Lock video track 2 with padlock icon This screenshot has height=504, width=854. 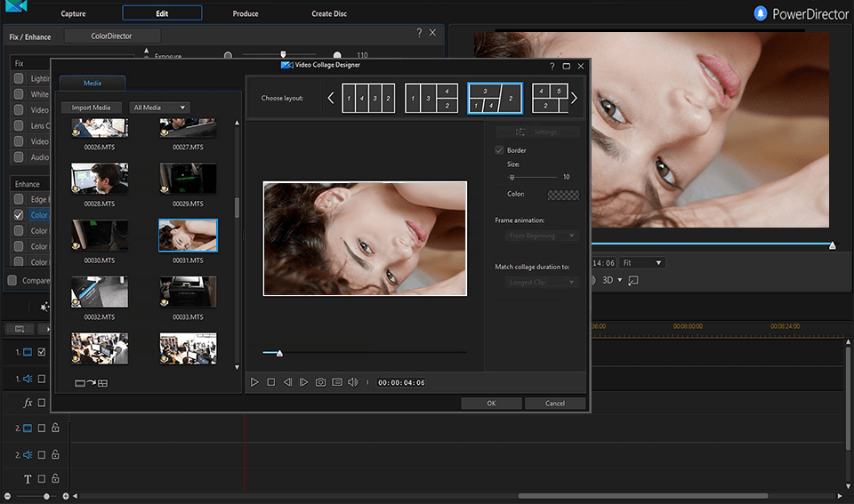(x=55, y=428)
